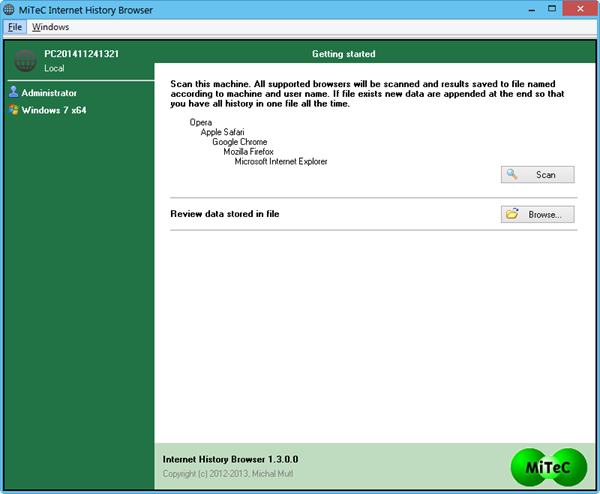Image resolution: width=600 pixels, height=494 pixels.
Task: Click the Windows flag icon in sidebar
Action: coord(13,110)
